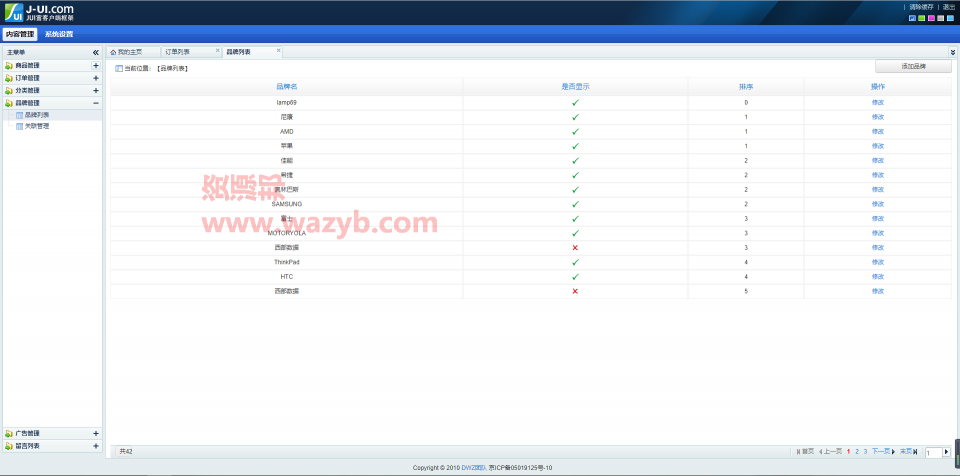This screenshot has height=476, width=960.
Task: Close the 订单列表 tab
Action: coord(217,50)
